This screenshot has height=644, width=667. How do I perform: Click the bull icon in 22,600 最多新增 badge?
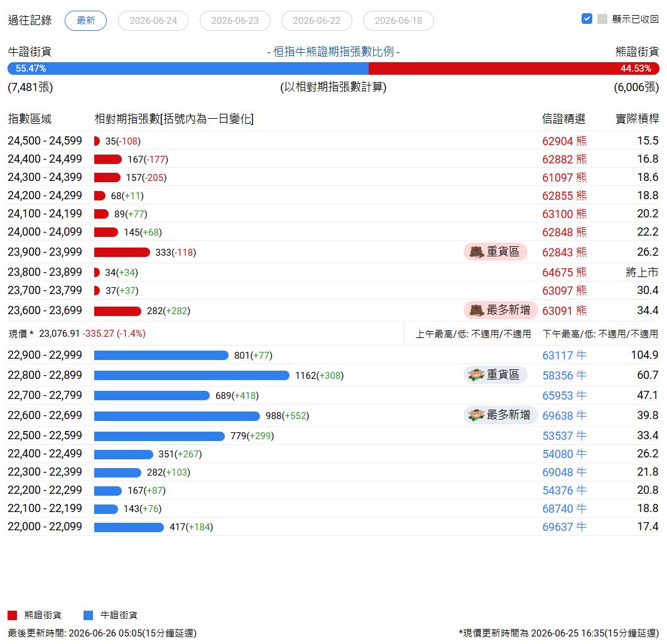(476, 415)
